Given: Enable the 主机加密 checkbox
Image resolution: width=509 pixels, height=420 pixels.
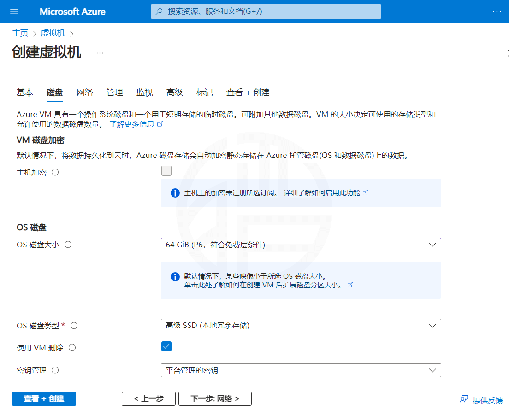Looking at the screenshot, I should coord(166,171).
